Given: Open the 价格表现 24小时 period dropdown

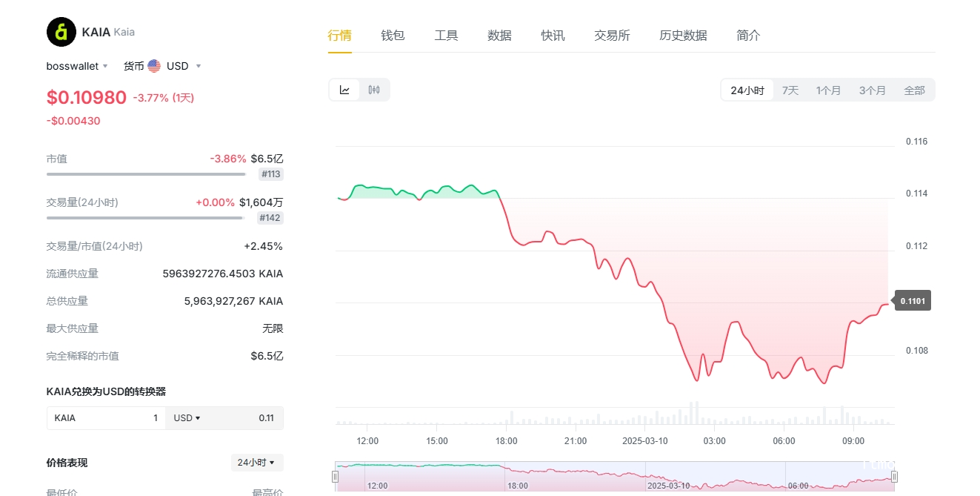Looking at the screenshot, I should pyautogui.click(x=256, y=463).
